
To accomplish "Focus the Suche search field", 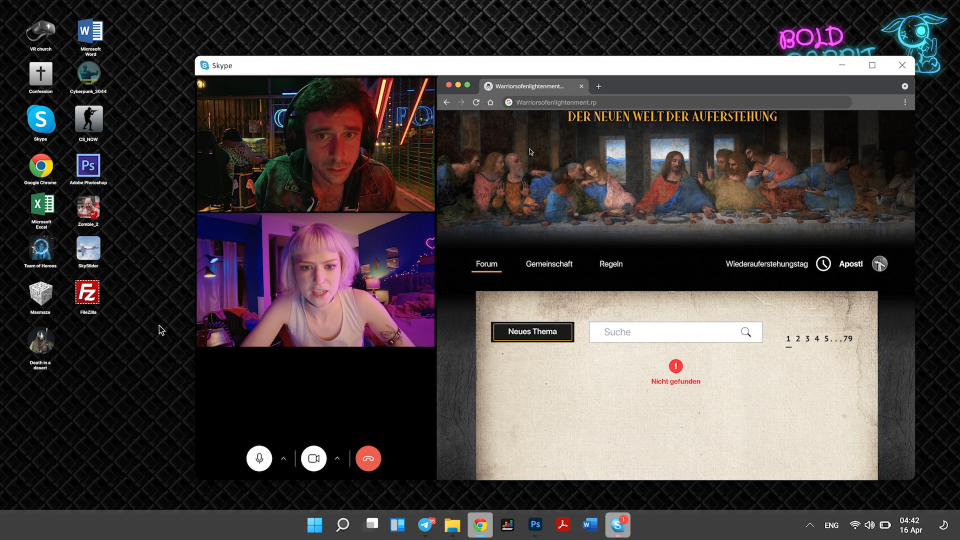I will click(675, 332).
